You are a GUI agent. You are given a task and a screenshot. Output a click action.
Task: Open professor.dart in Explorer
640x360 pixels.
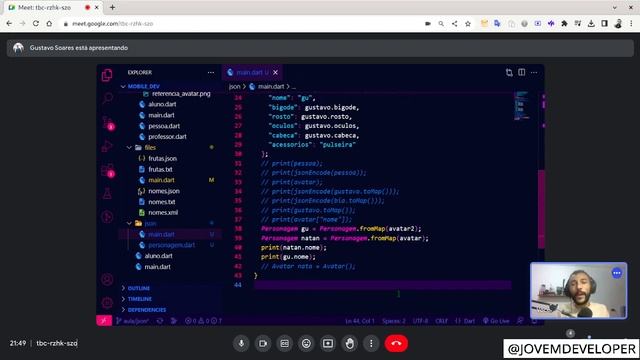[x=167, y=137]
